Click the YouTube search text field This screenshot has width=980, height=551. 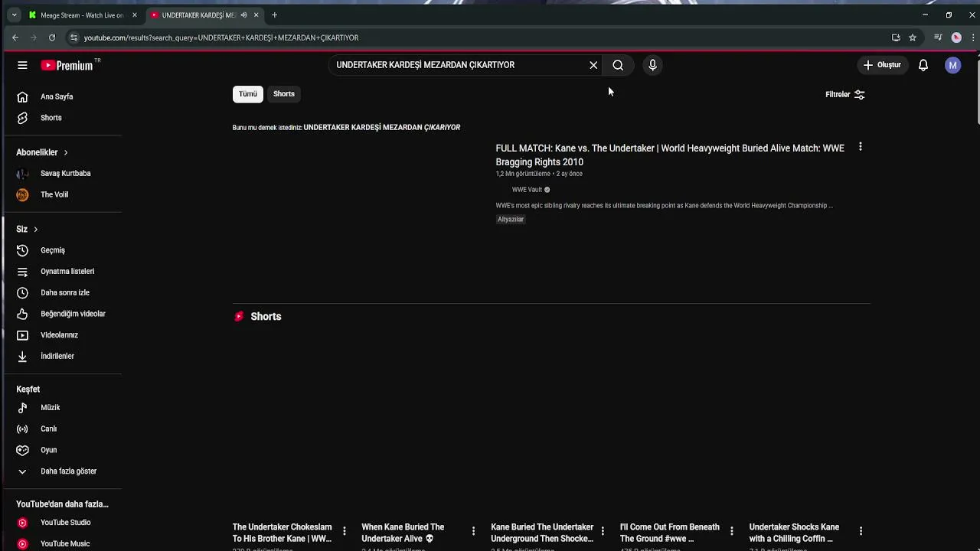(x=459, y=65)
